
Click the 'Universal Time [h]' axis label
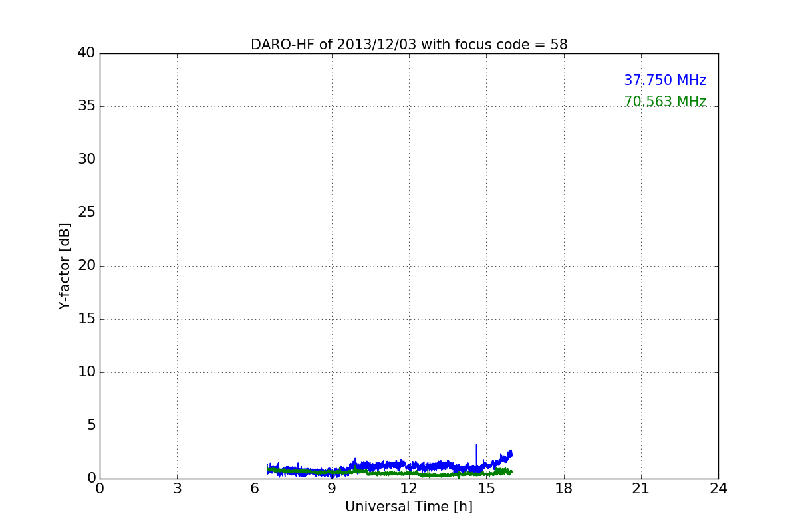pos(409,507)
